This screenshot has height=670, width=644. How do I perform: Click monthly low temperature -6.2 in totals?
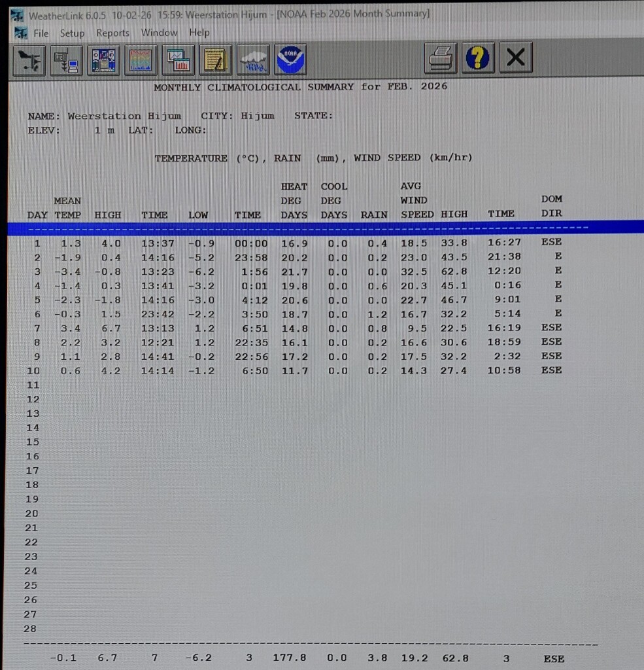tap(198, 658)
